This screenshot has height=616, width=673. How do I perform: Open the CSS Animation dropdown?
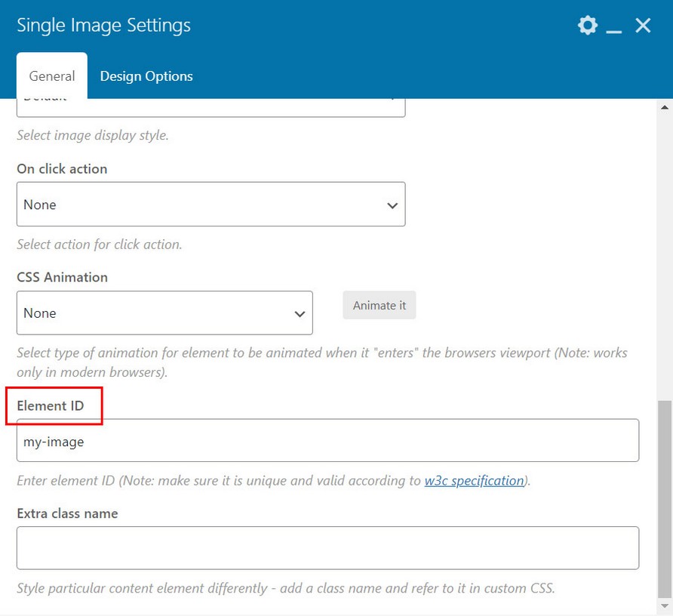point(164,313)
